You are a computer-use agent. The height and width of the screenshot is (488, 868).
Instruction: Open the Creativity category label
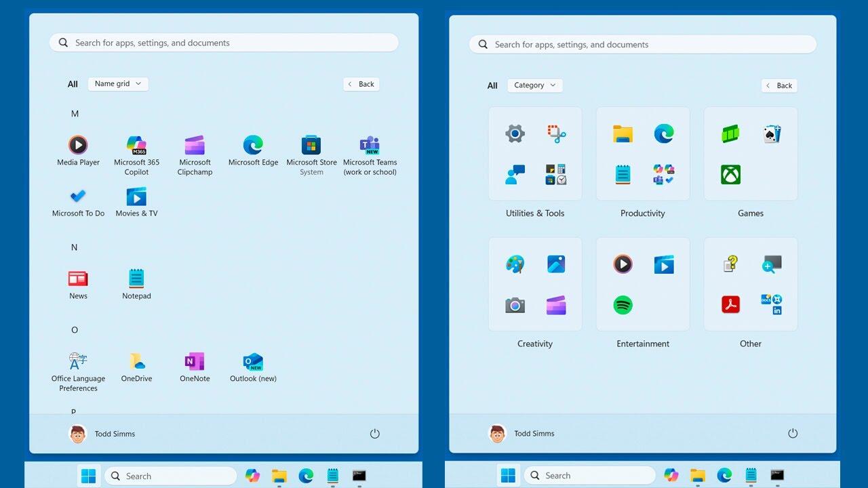click(535, 344)
